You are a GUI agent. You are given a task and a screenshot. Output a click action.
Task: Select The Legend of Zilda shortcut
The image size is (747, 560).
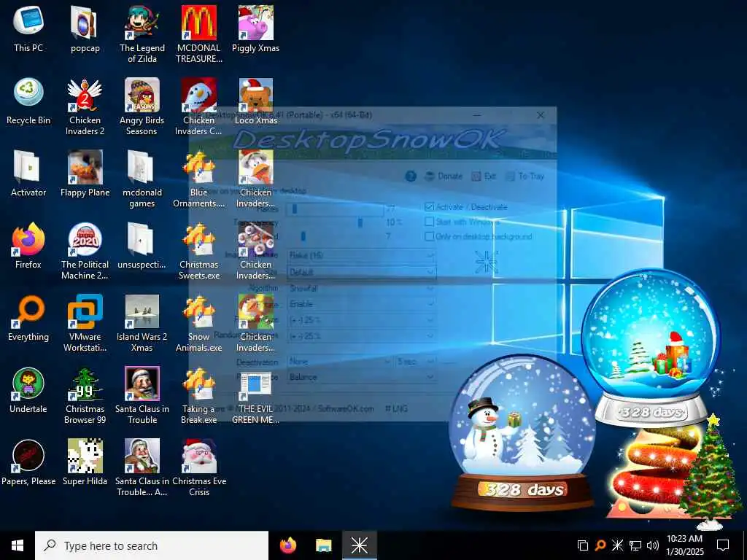[x=142, y=34]
